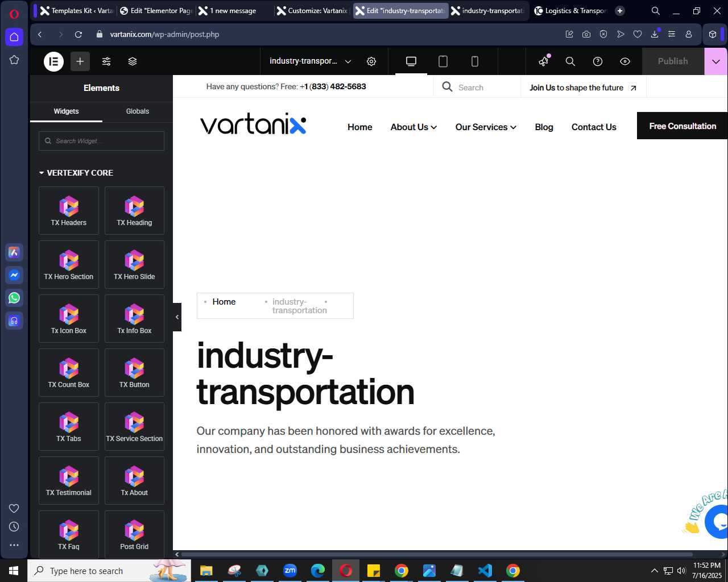This screenshot has width=728, height=582.
Task: Open WhatsApp in Opera sidebar
Action: (14, 298)
